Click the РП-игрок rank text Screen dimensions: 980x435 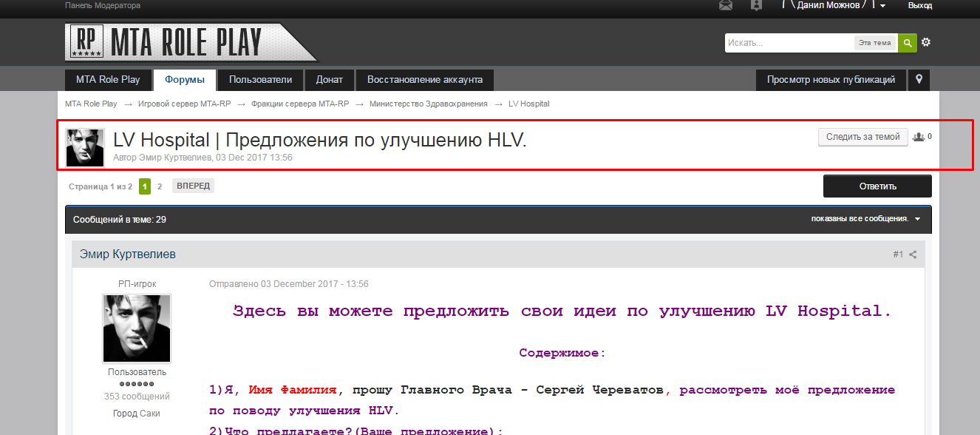[137, 284]
